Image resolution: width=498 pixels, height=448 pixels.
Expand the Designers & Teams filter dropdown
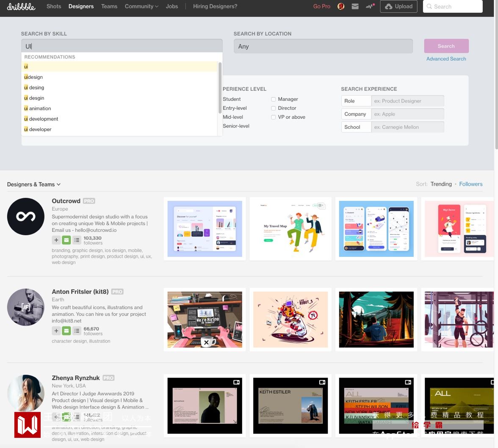click(x=34, y=184)
